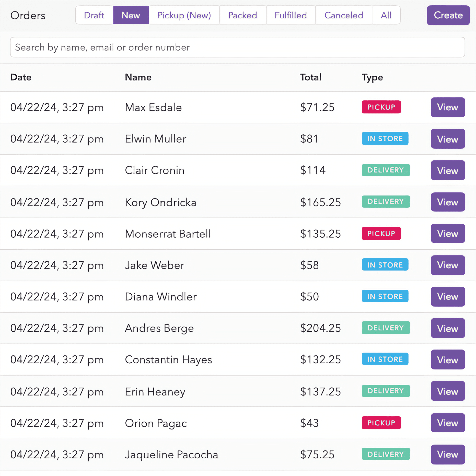The image size is (476, 476).
Task: Switch to the Draft orders tab
Action: coord(94,15)
